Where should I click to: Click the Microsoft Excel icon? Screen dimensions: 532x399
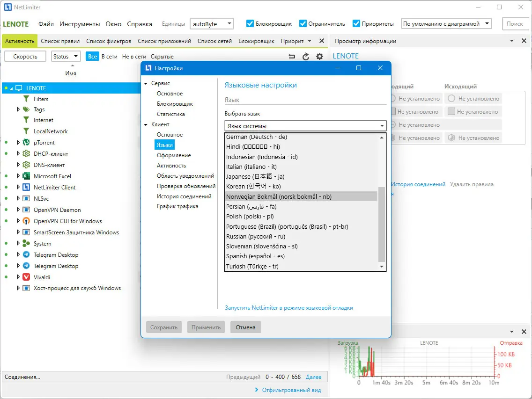pos(26,176)
